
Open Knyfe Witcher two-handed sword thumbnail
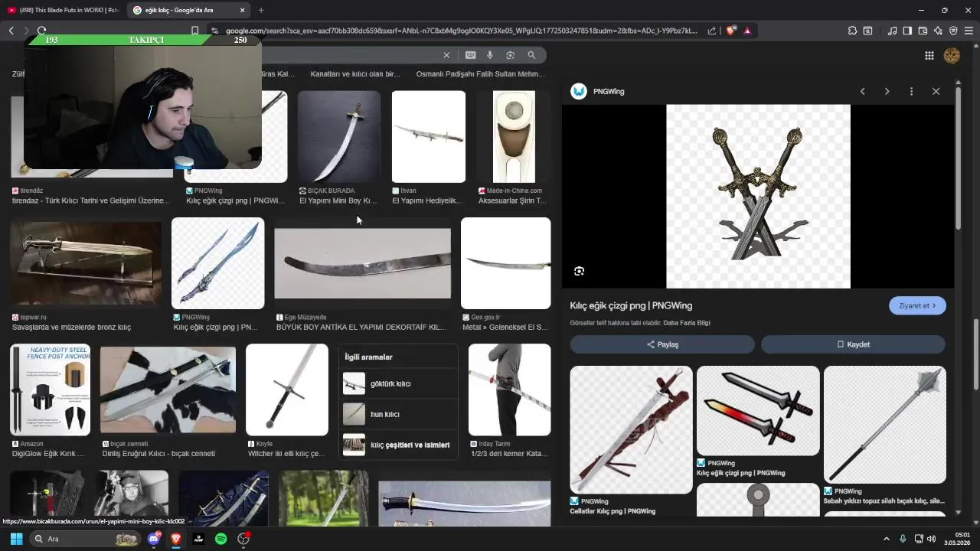287,390
